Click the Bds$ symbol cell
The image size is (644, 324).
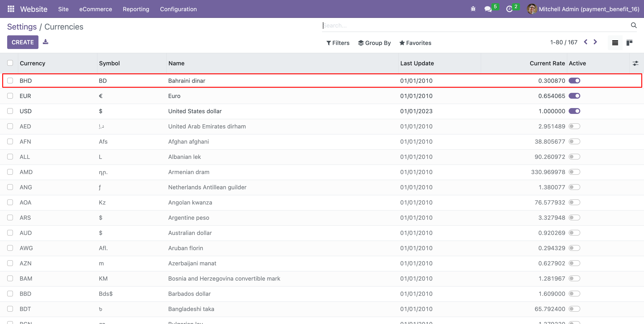point(106,294)
